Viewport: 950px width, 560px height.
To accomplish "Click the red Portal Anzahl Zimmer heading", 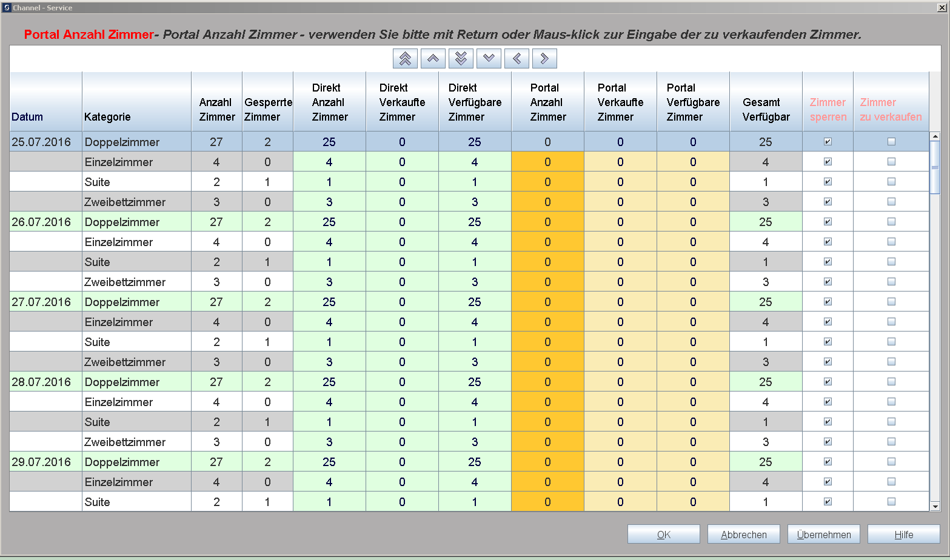I will 89,35.
